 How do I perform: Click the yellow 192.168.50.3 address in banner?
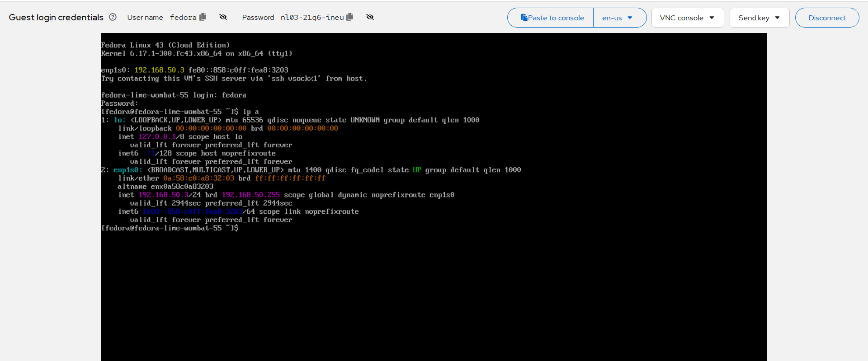click(x=159, y=70)
